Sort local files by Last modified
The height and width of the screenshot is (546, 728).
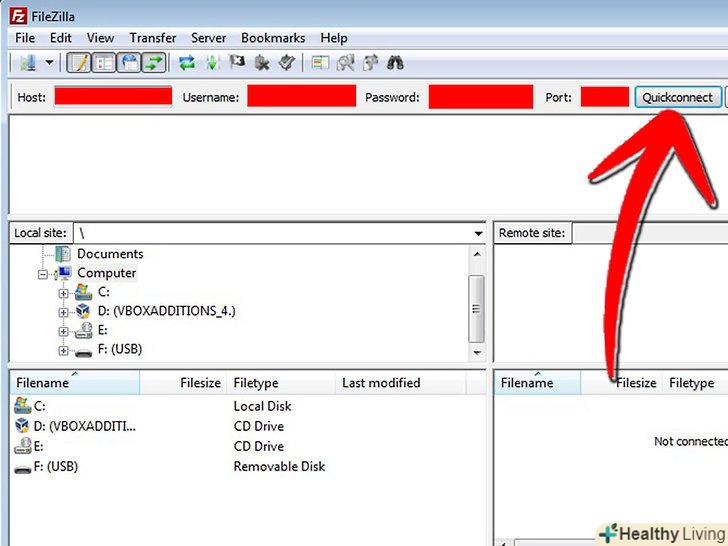tap(400, 383)
